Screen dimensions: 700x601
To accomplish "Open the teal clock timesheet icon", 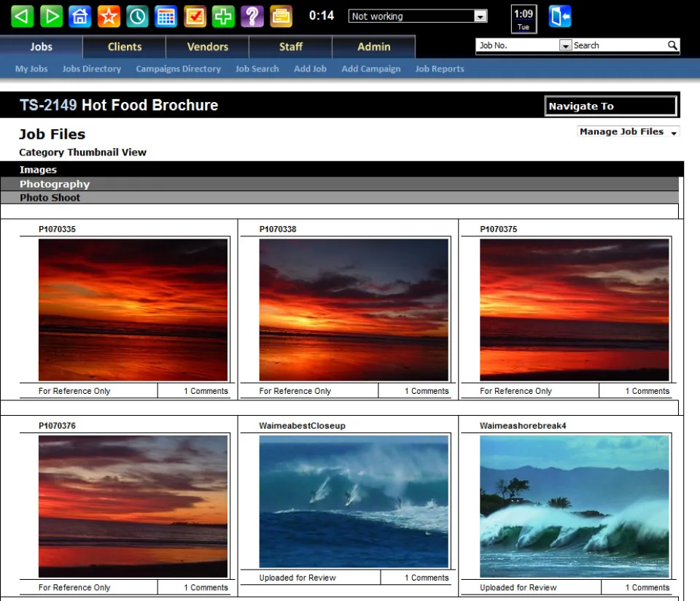I will 137,17.
